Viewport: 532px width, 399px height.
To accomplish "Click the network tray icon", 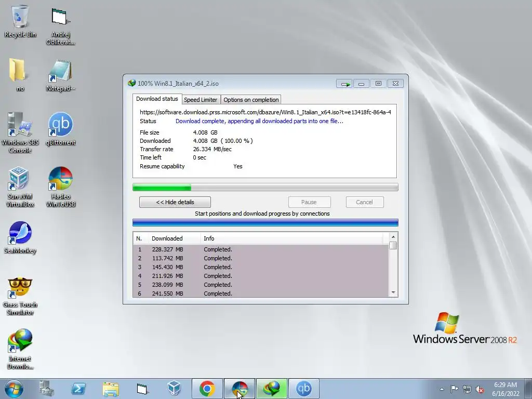I will pos(467,389).
